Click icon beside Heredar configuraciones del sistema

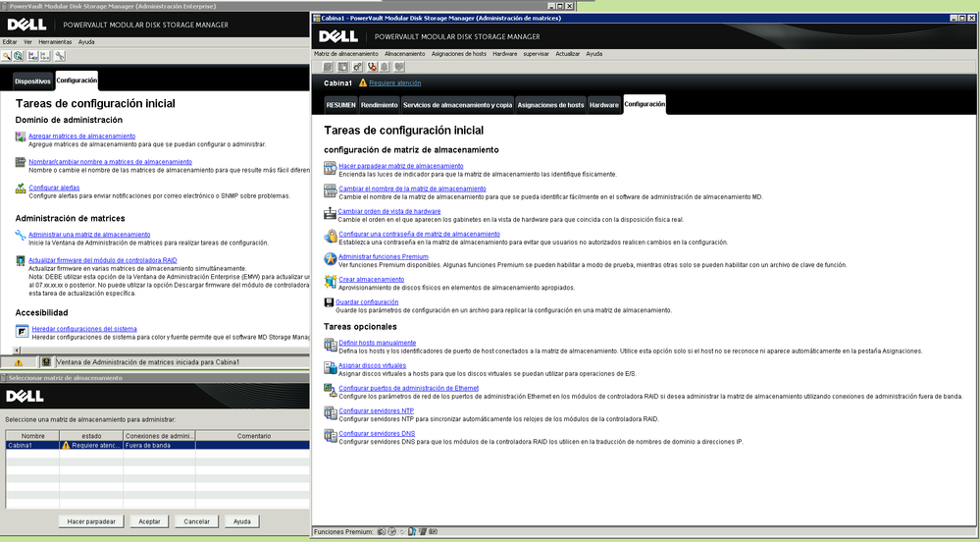pyautogui.click(x=22, y=331)
